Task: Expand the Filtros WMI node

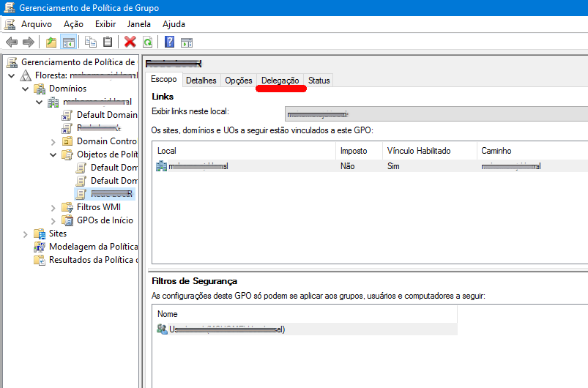Action: tap(53, 207)
